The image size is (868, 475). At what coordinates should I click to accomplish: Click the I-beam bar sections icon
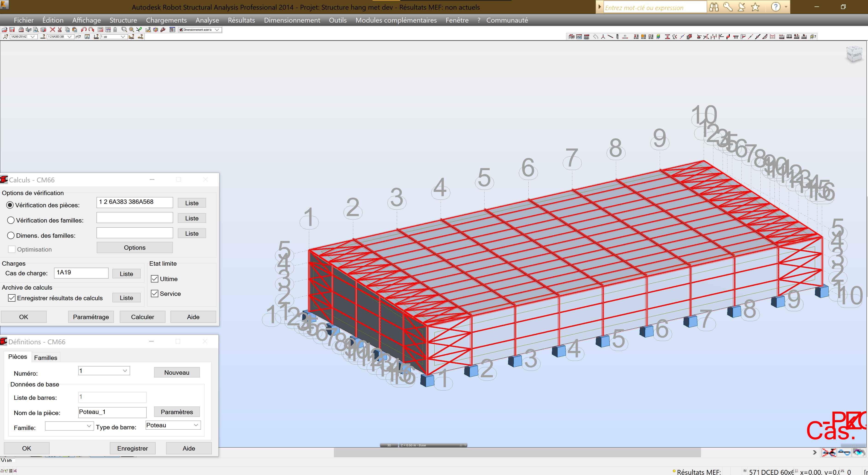(668, 36)
